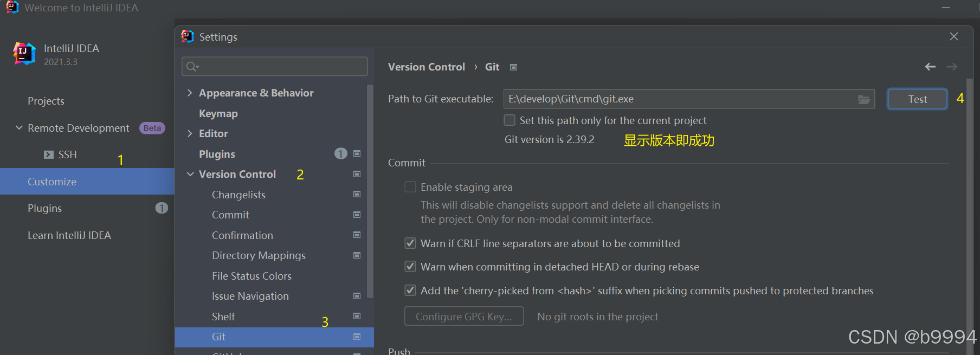Click the Beta badge next to Remote Development
This screenshot has height=355, width=980.
[x=152, y=128]
